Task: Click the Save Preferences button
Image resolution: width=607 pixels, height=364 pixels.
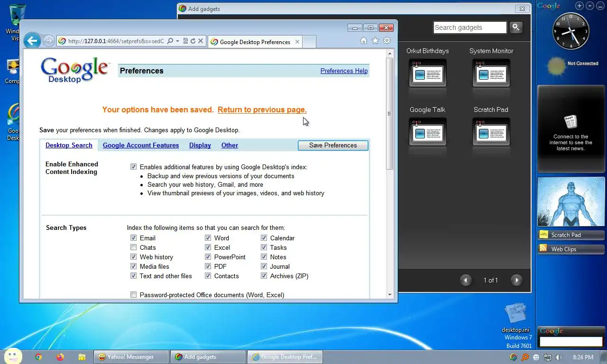Action: click(x=333, y=145)
